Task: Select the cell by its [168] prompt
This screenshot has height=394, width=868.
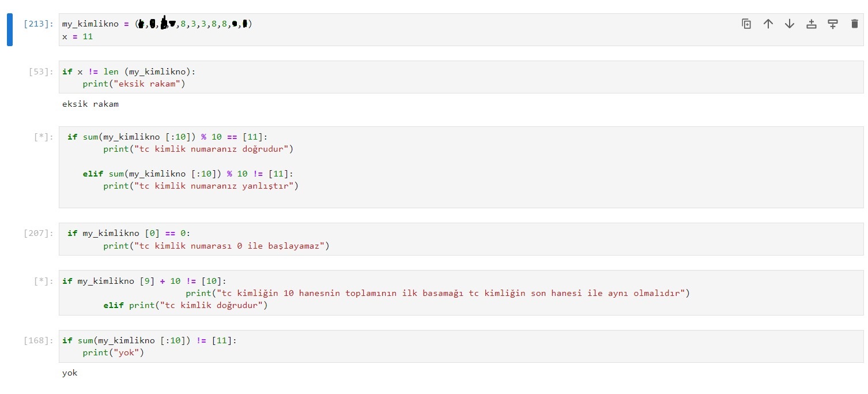Action: (39, 341)
